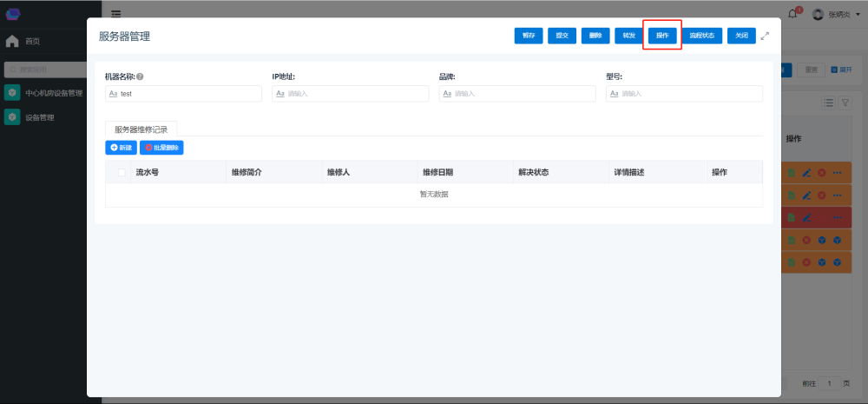Image resolution: width=868 pixels, height=404 pixels.
Task: Click the list view icon beside the filter
Action: (x=828, y=103)
